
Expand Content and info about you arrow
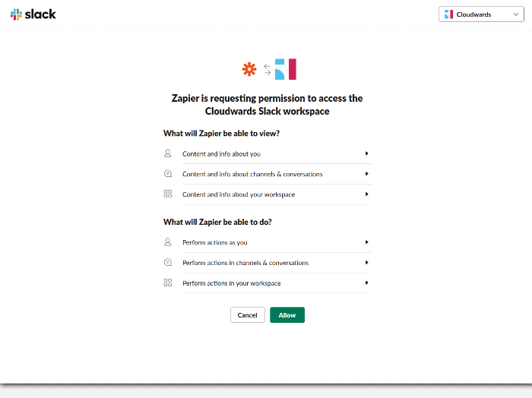point(367,153)
